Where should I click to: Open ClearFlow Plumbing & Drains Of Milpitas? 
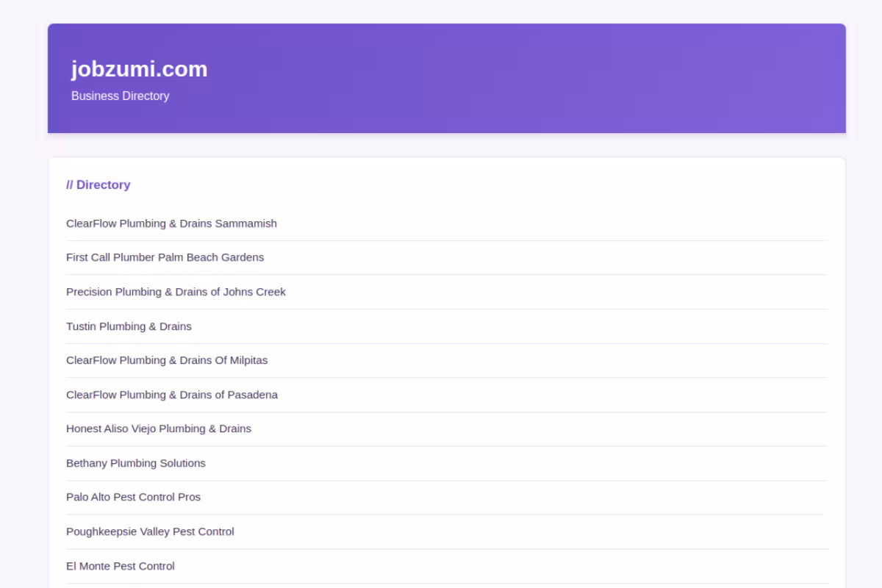(x=167, y=360)
